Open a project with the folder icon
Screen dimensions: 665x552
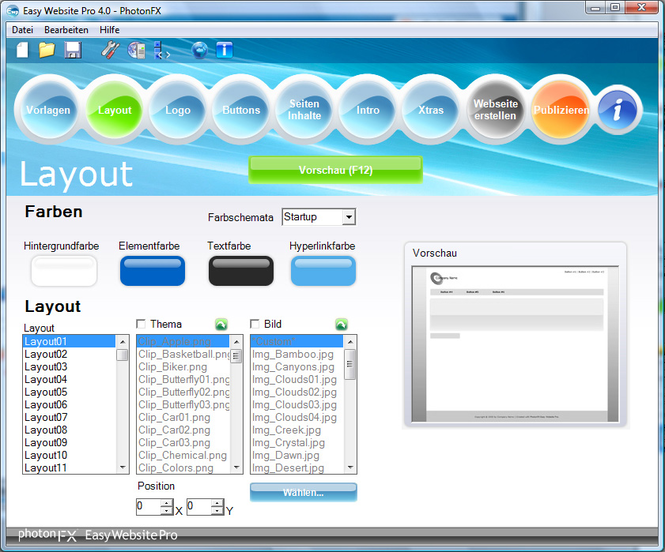pyautogui.click(x=47, y=50)
